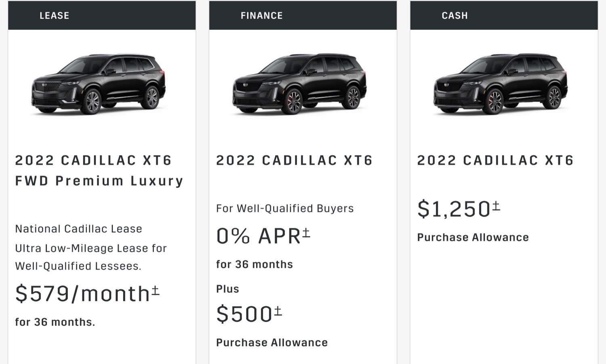Open the Finance card 2022 Cadillac XT6 title
Image resolution: width=606 pixels, height=364 pixels.
tap(294, 160)
